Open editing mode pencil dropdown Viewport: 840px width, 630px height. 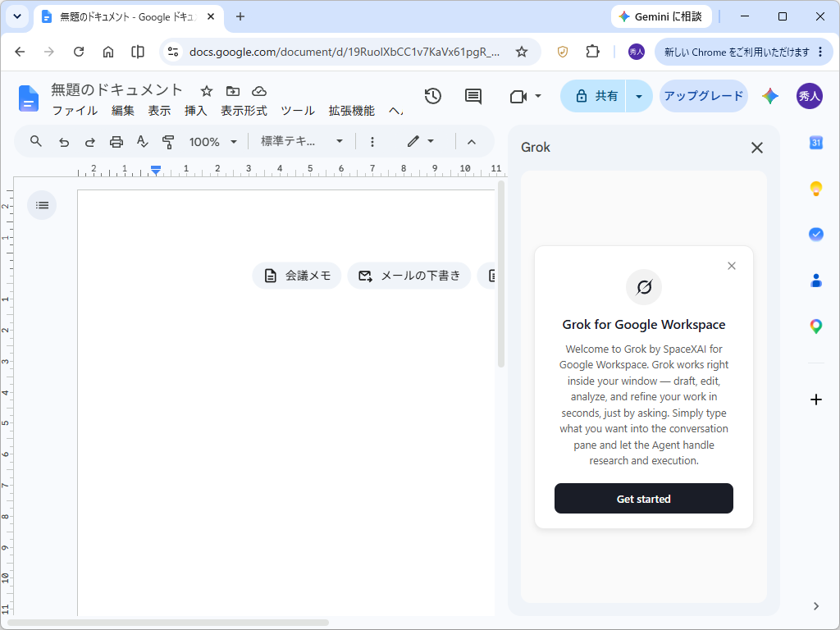tap(421, 142)
